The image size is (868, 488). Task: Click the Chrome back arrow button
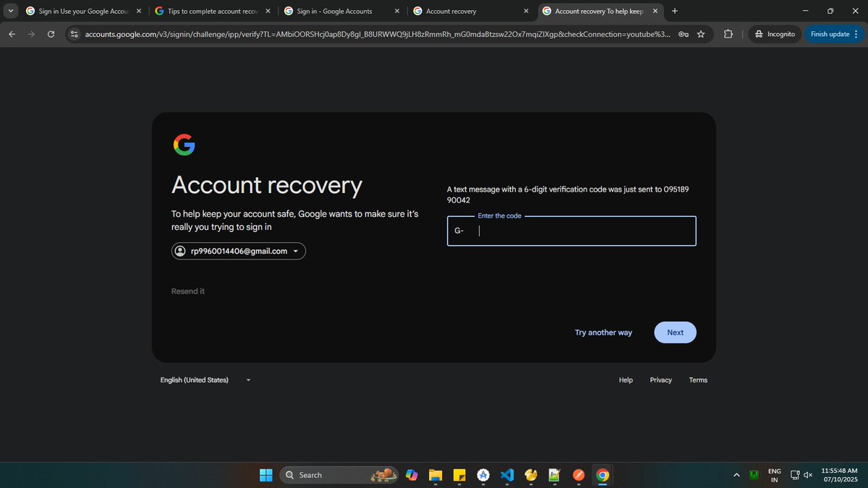click(x=12, y=34)
